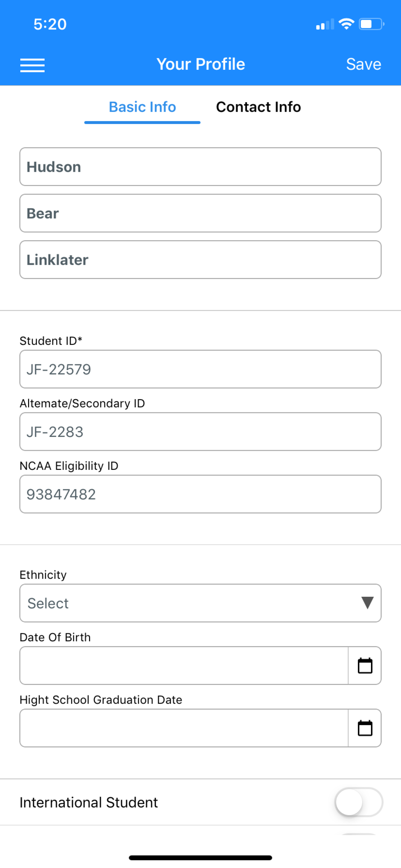This screenshot has height=868, width=401.
Task: Save the profile changes
Action: [x=364, y=64]
